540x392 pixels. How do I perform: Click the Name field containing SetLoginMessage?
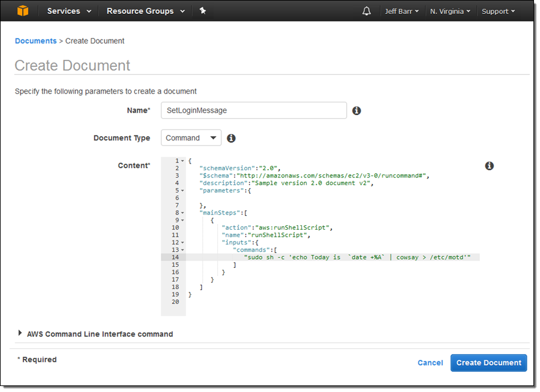point(253,110)
